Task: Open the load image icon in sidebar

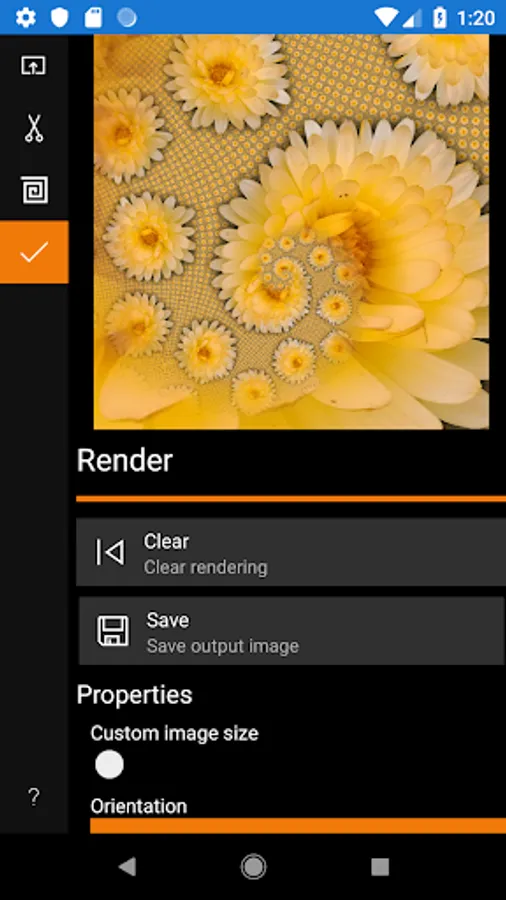Action: point(34,65)
